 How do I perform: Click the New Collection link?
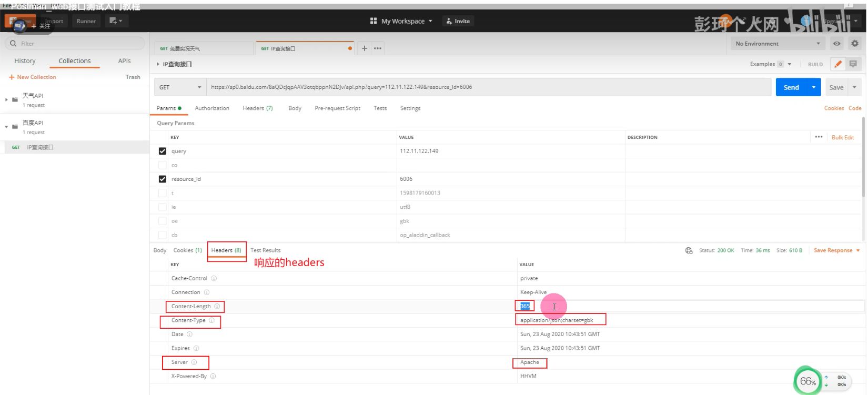click(33, 77)
